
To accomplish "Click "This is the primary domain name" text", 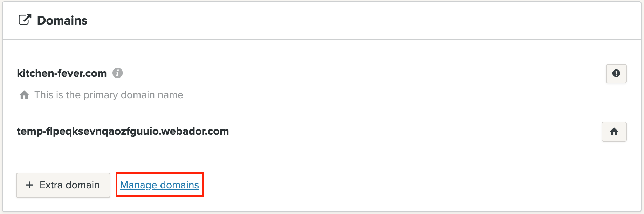I will pos(109,95).
